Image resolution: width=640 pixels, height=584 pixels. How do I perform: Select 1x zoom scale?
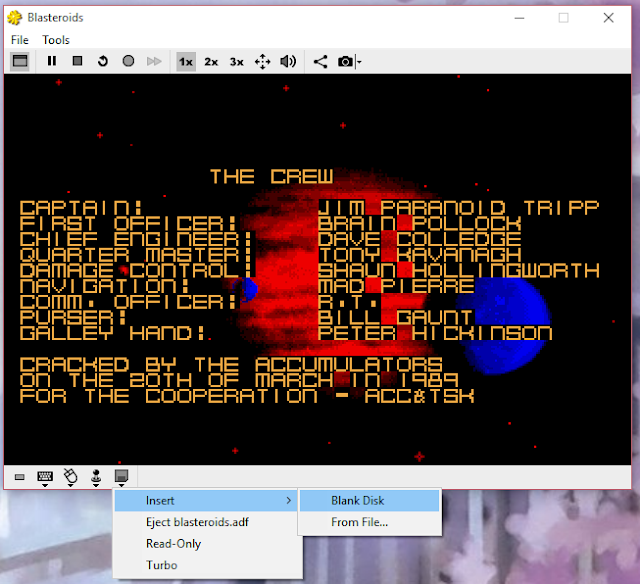tap(186, 62)
